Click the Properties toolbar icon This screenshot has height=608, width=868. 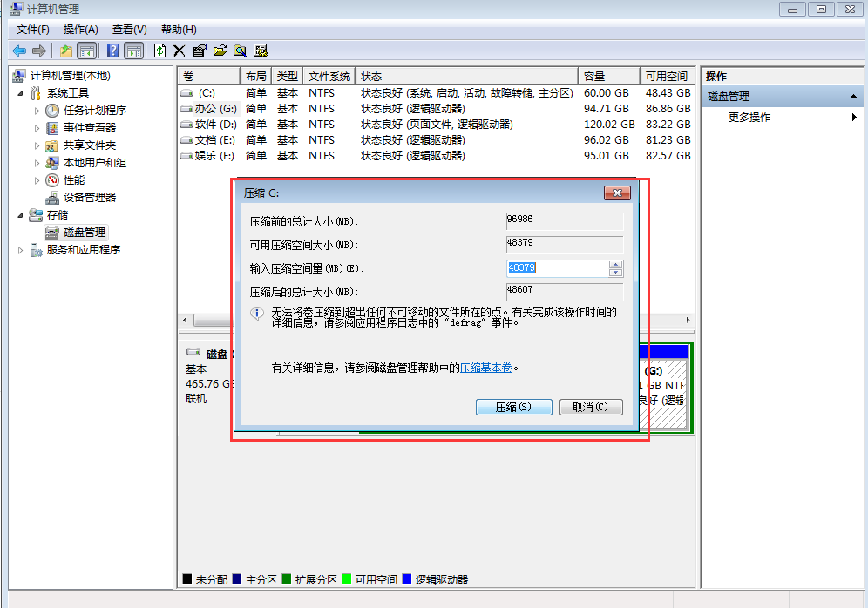[200, 51]
